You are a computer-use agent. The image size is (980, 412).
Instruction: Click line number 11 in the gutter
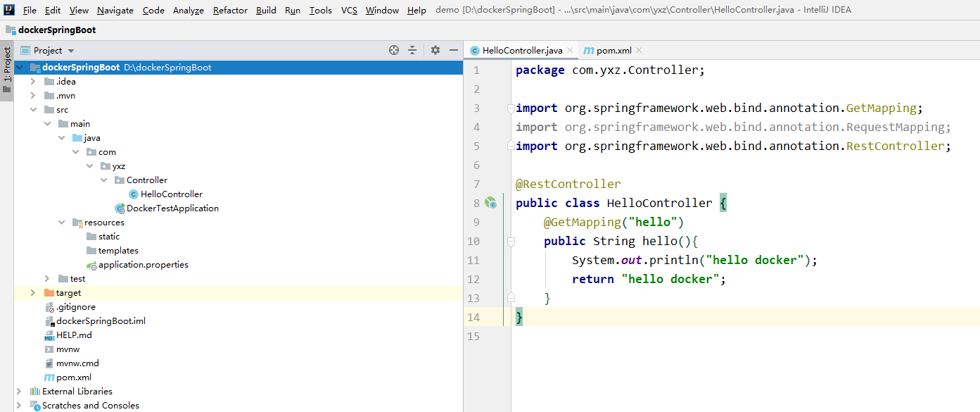(x=473, y=260)
